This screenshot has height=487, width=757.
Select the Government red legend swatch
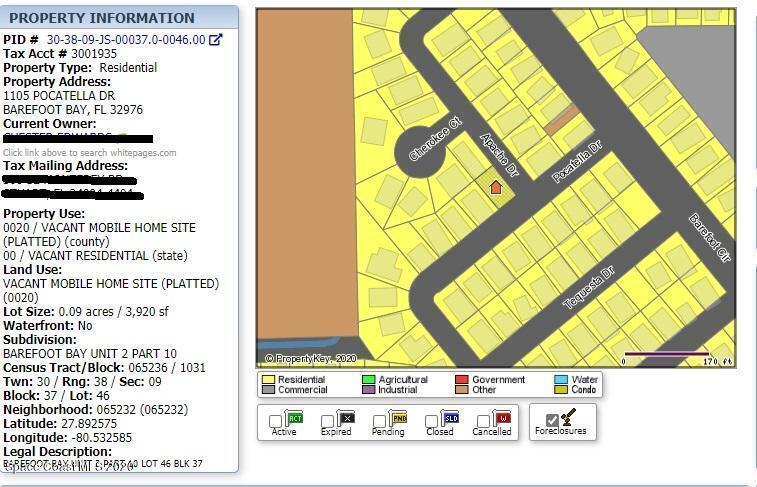tap(462, 380)
